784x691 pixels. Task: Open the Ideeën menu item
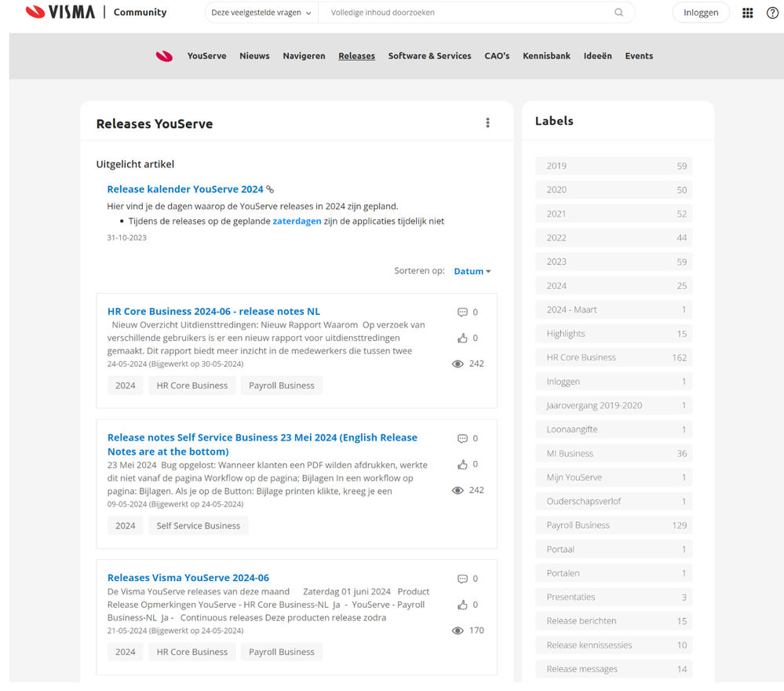pyautogui.click(x=597, y=56)
